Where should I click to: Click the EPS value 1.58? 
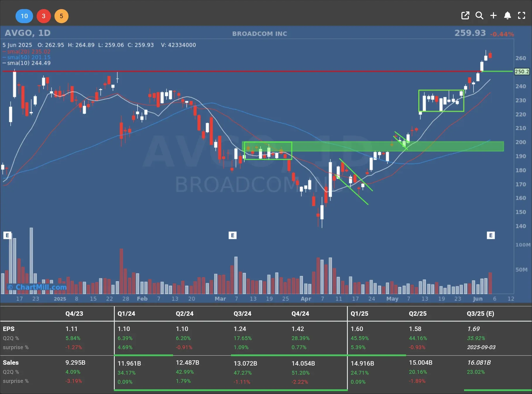[415, 329]
